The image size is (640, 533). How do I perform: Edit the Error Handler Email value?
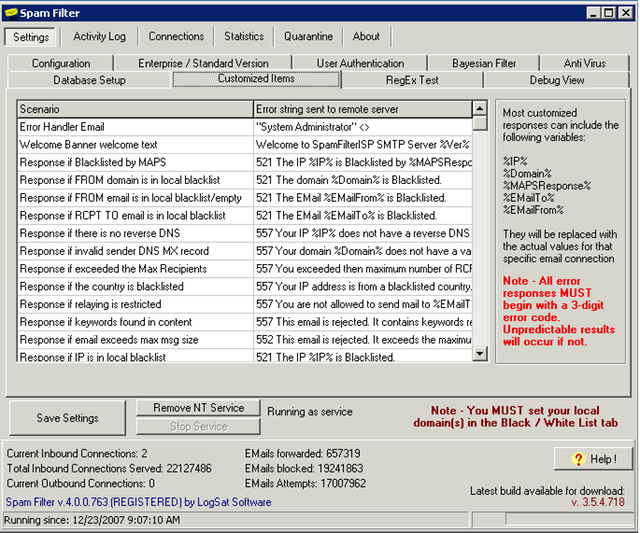pyautogui.click(x=361, y=127)
